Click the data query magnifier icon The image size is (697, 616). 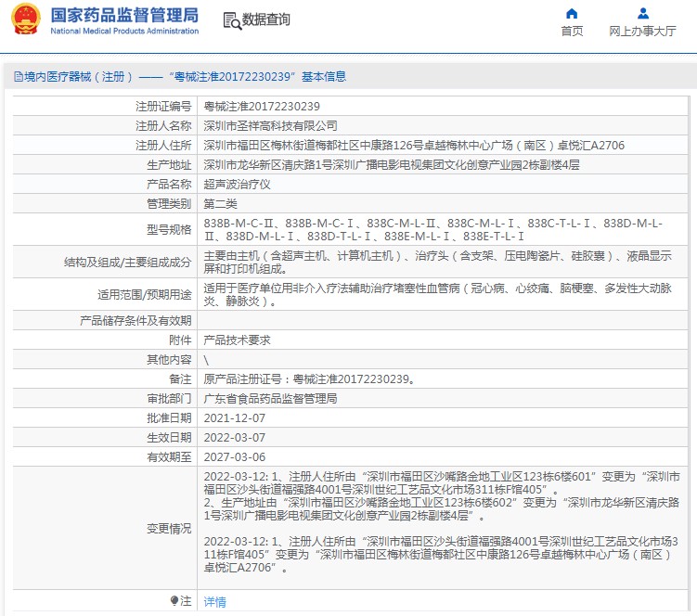pyautogui.click(x=232, y=21)
